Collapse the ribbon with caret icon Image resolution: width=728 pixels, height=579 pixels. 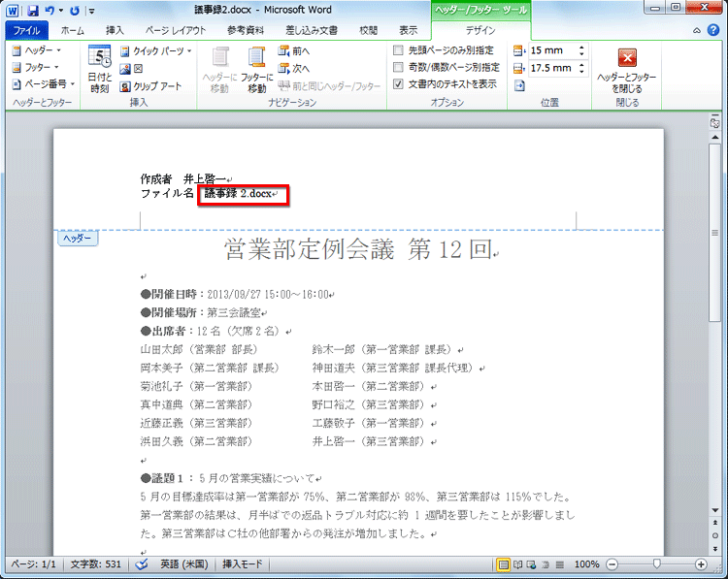point(697,31)
